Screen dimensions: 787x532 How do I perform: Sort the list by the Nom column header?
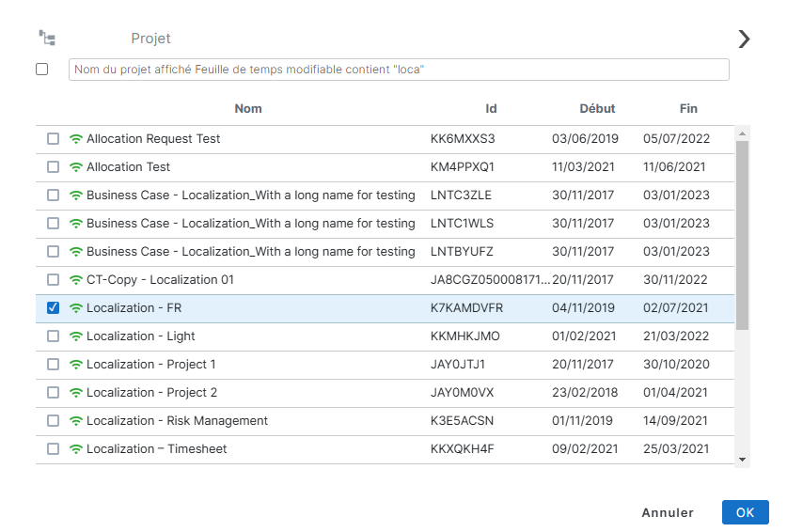(248, 109)
